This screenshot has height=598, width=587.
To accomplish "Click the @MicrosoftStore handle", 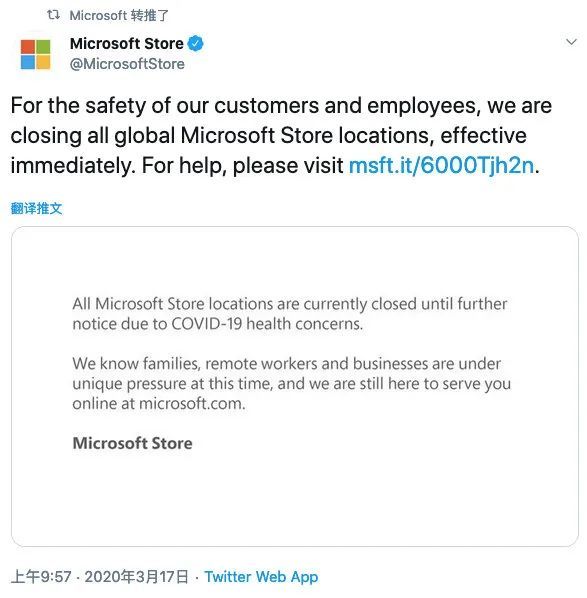I will (127, 64).
